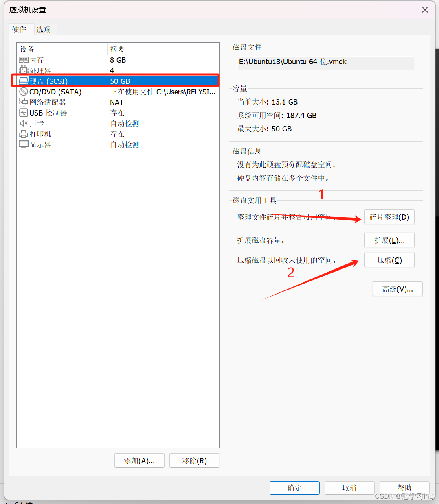The image size is (439, 504).
Task: Click the hard disk (硬盘 SCSI) icon
Action: click(x=24, y=81)
